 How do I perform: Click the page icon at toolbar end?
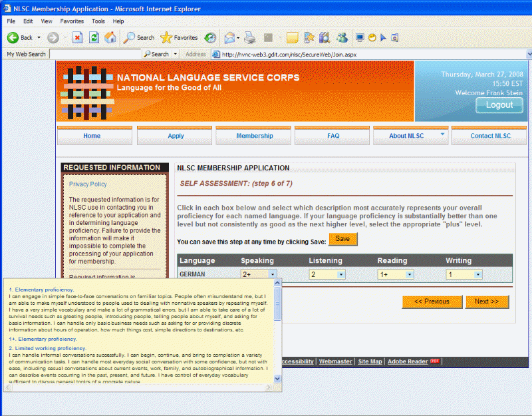click(x=394, y=38)
